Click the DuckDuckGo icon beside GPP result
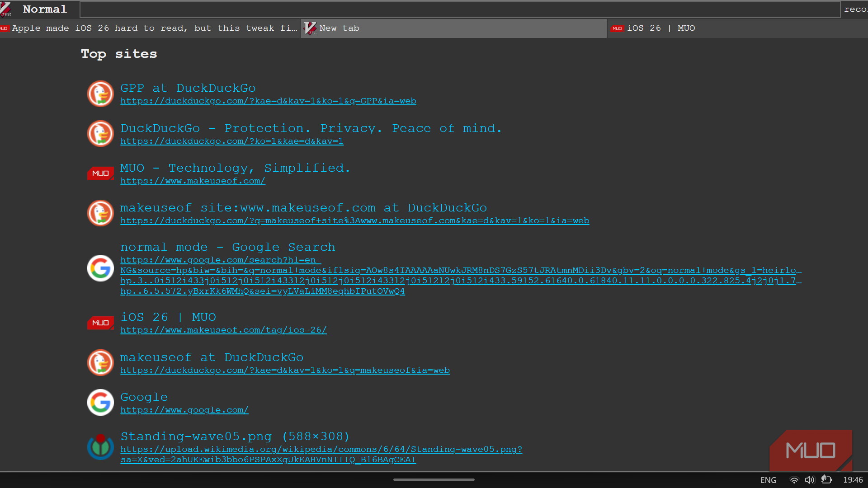 click(x=100, y=94)
